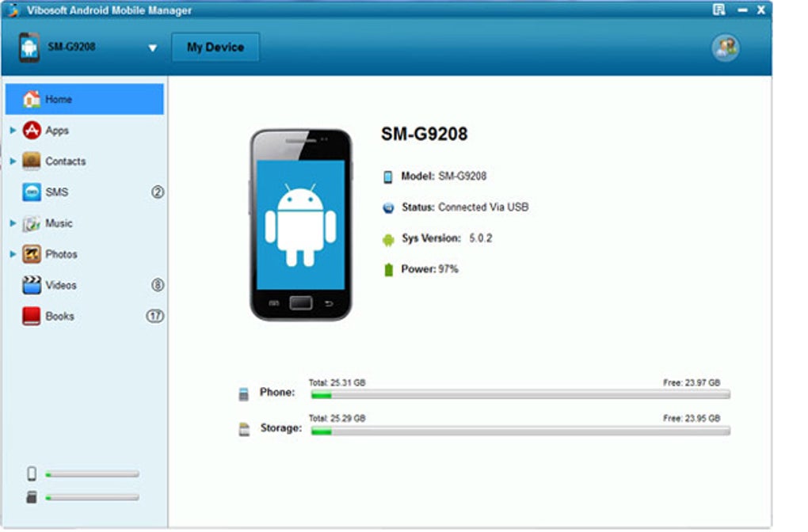The height and width of the screenshot is (532, 808).
Task: Click the 'Total: 25.29 GB' text
Action: click(337, 418)
